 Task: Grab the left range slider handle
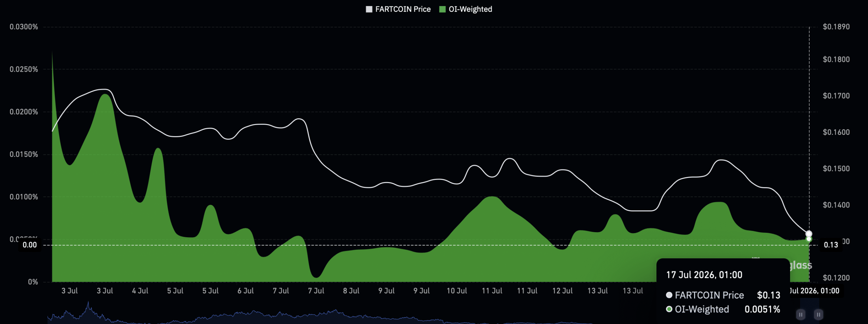801,315
